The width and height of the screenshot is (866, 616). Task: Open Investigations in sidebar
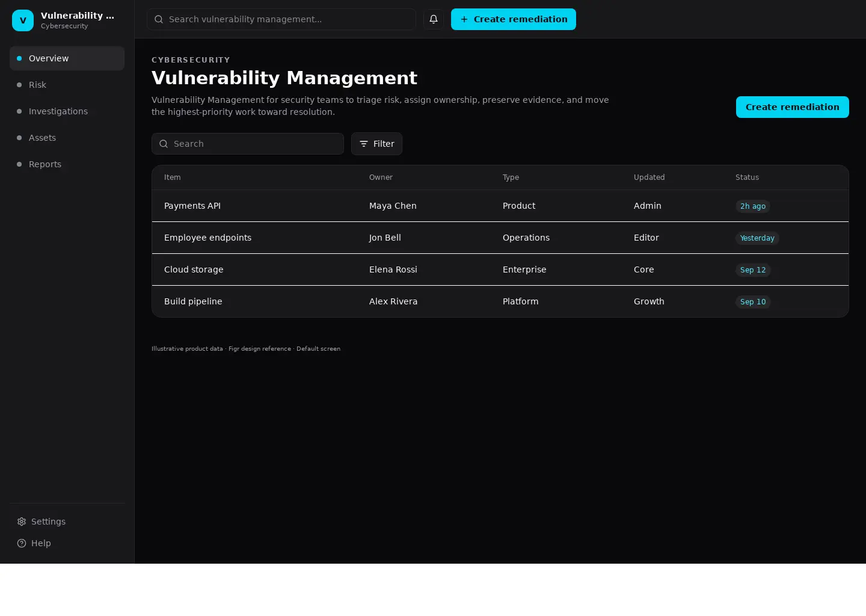click(x=67, y=111)
